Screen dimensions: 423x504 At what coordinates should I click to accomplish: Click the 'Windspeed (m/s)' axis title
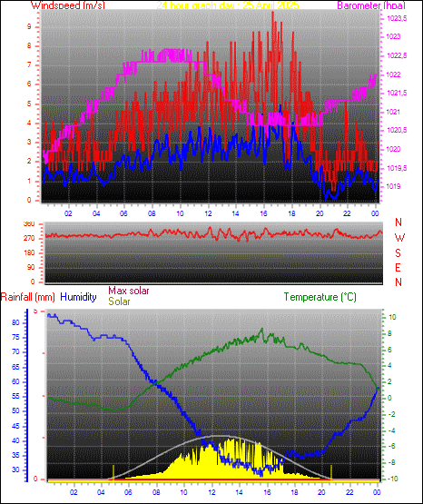(68, 5)
